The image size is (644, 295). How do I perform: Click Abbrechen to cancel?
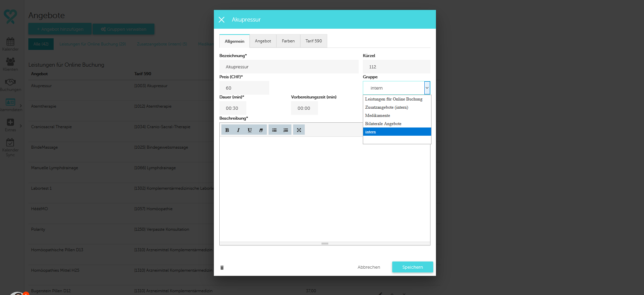tap(369, 267)
